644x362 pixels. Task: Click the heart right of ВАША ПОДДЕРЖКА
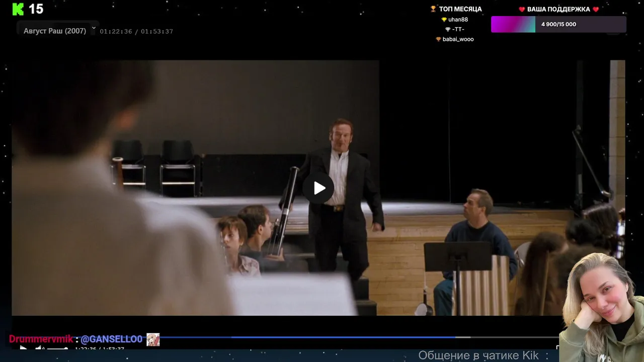point(596,10)
